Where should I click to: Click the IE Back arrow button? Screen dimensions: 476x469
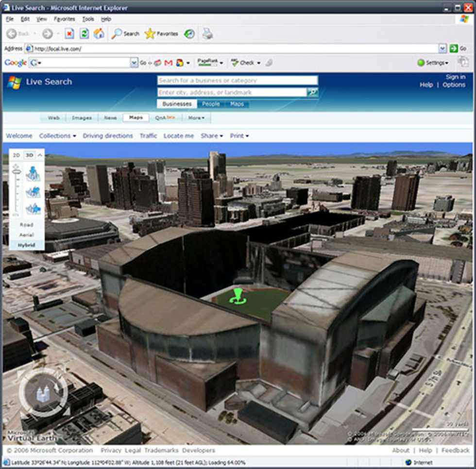(12, 33)
